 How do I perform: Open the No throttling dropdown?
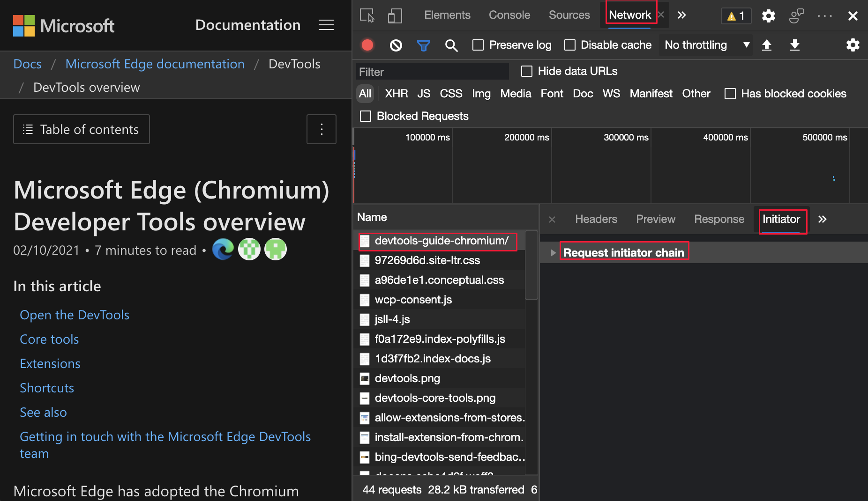click(705, 45)
